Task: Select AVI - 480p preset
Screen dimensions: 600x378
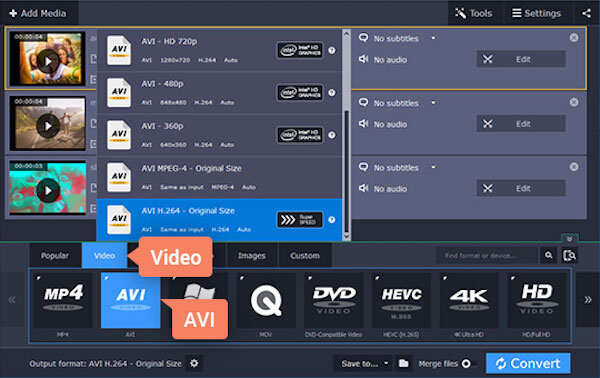Action: coord(219,93)
